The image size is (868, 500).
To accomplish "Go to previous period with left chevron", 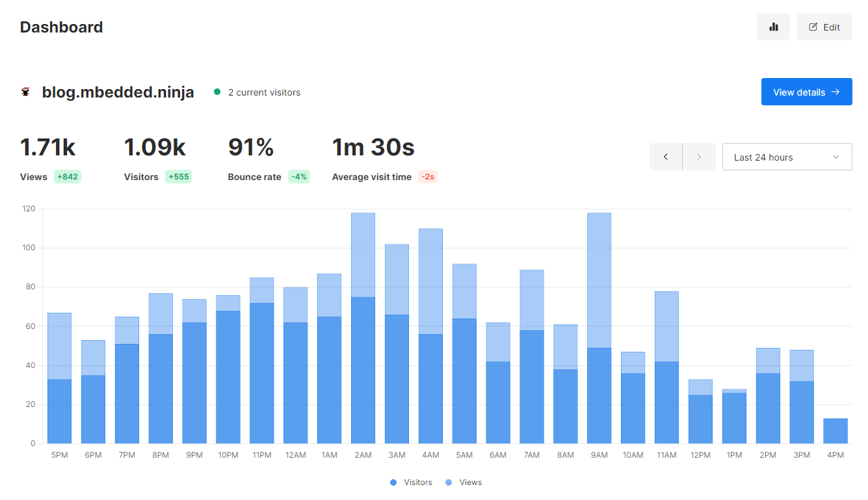I will coord(666,157).
